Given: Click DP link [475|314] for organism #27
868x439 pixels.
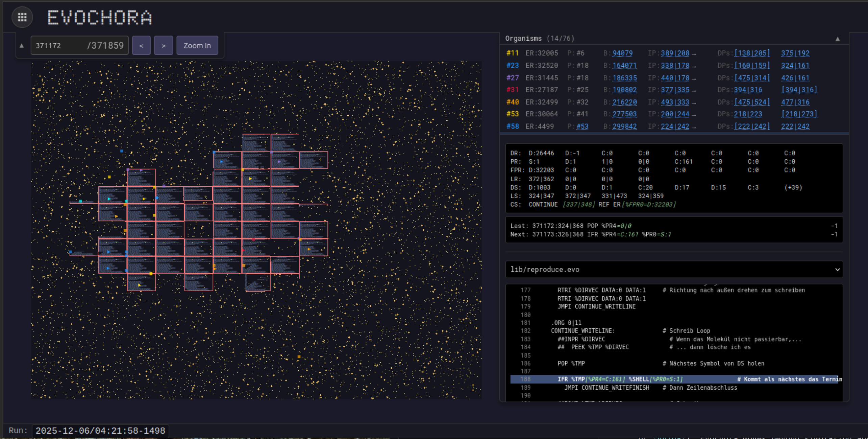Looking at the screenshot, I should (x=752, y=78).
